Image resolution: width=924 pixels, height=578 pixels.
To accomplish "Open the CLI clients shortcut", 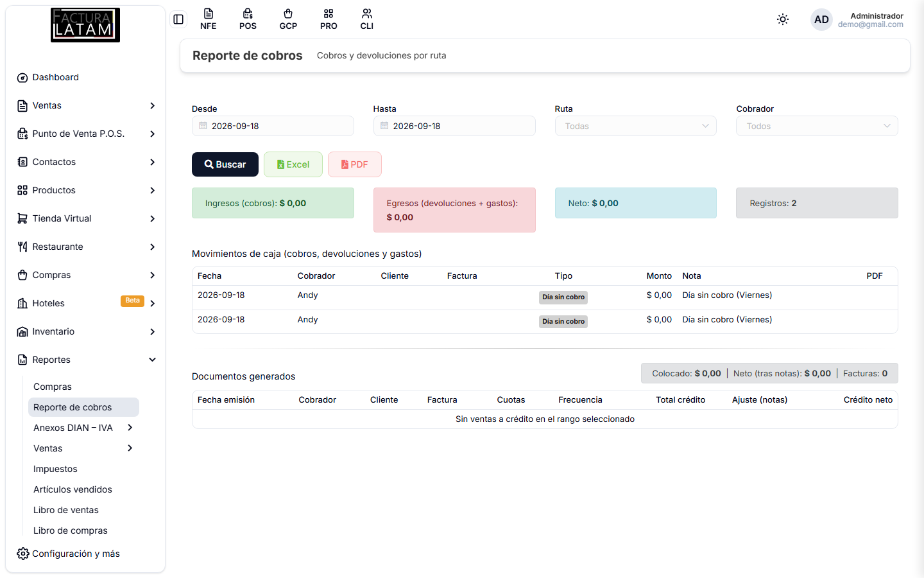I will click(x=366, y=19).
